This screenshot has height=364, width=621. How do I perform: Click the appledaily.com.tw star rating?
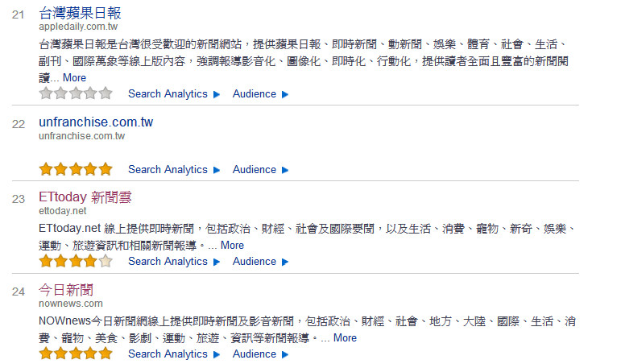(x=76, y=93)
